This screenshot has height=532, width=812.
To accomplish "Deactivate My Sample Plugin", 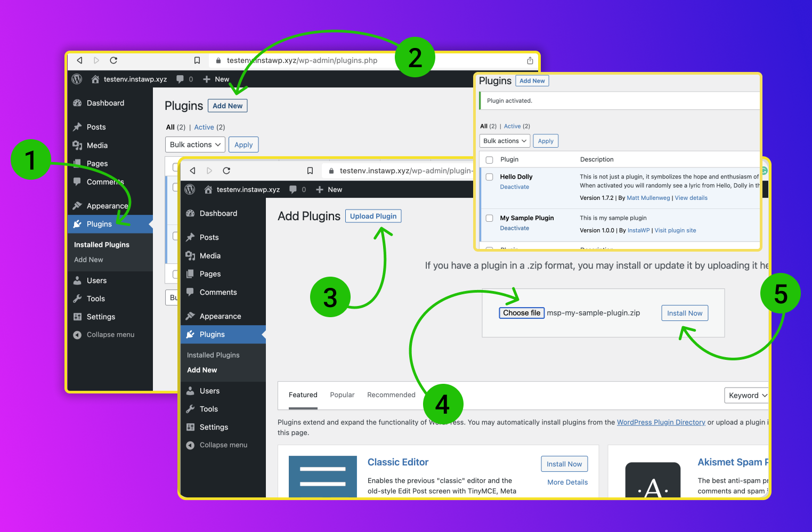I will [x=515, y=228].
